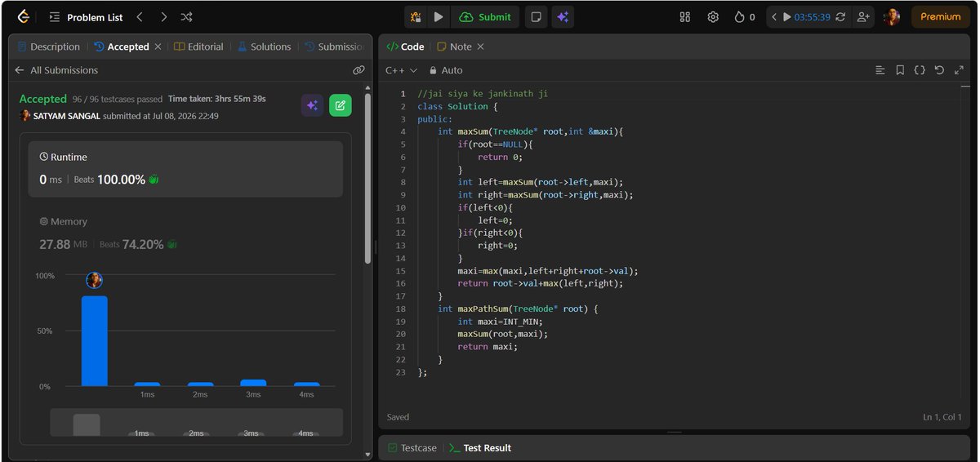Go to the previous problem arrow

[x=140, y=16]
